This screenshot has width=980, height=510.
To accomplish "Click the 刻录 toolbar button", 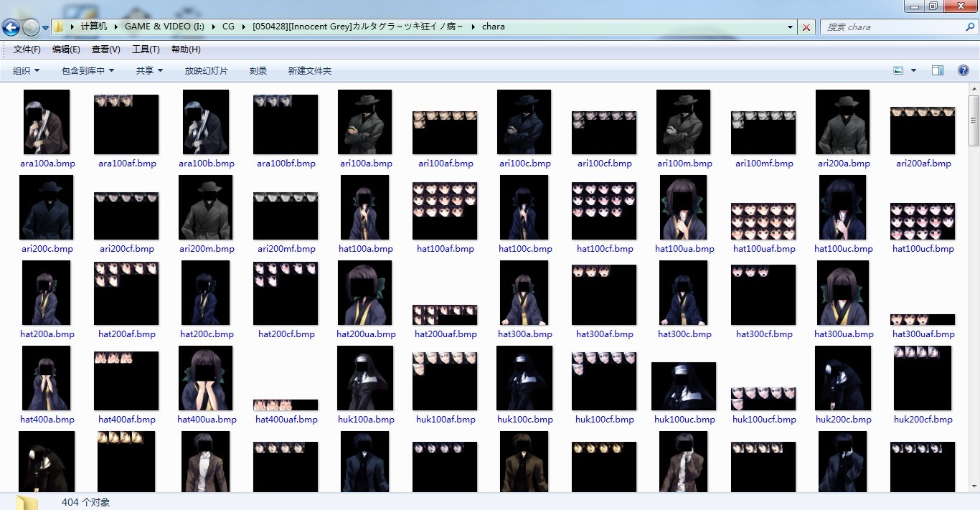I will 258,71.
